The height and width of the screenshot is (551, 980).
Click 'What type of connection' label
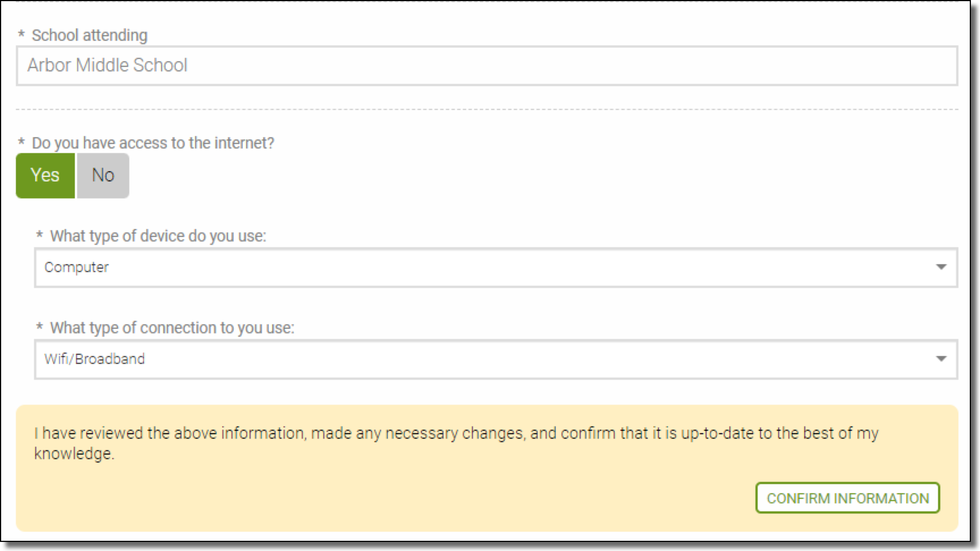[x=172, y=328]
